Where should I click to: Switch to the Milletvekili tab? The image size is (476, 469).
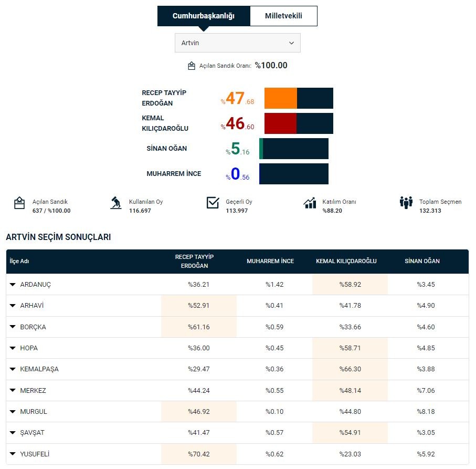(283, 16)
